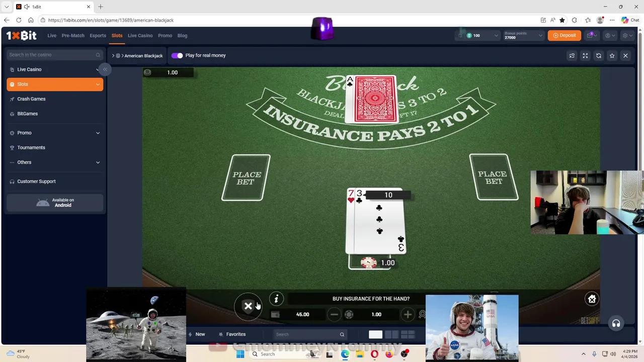This screenshot has height=362, width=644.
Task: Open the Opera browser from the taskbar
Action: [374, 354]
